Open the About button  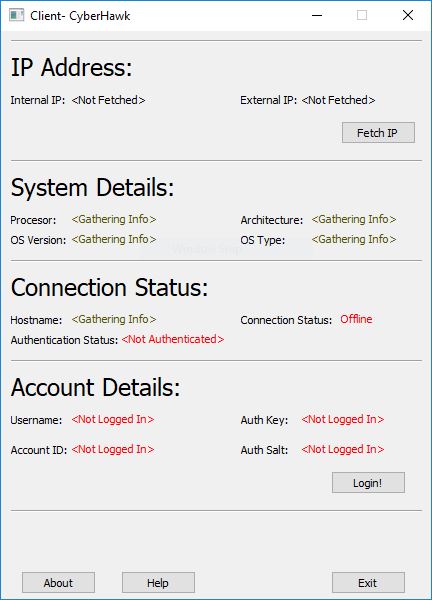[x=58, y=582]
